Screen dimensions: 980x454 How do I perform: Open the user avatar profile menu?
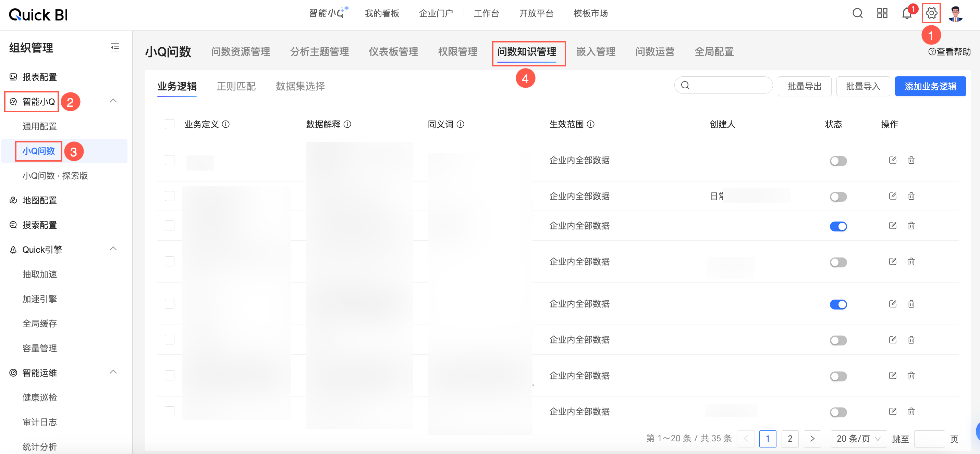coord(955,14)
